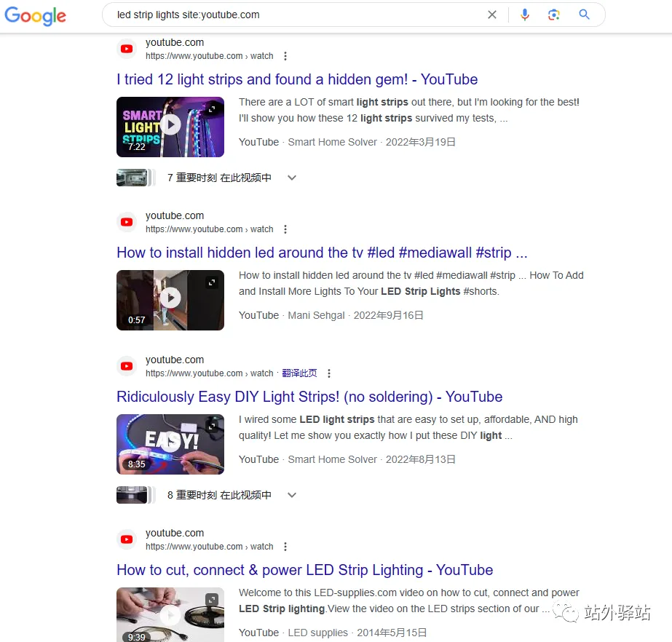
Task: Expand preview icon on the EASY! thumbnail
Action: [212, 426]
